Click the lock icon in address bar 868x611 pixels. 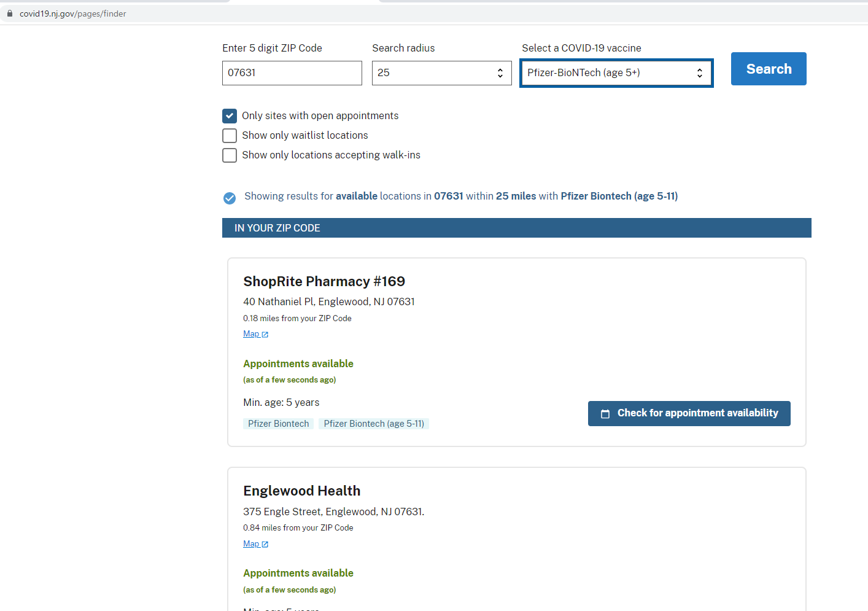pos(10,14)
